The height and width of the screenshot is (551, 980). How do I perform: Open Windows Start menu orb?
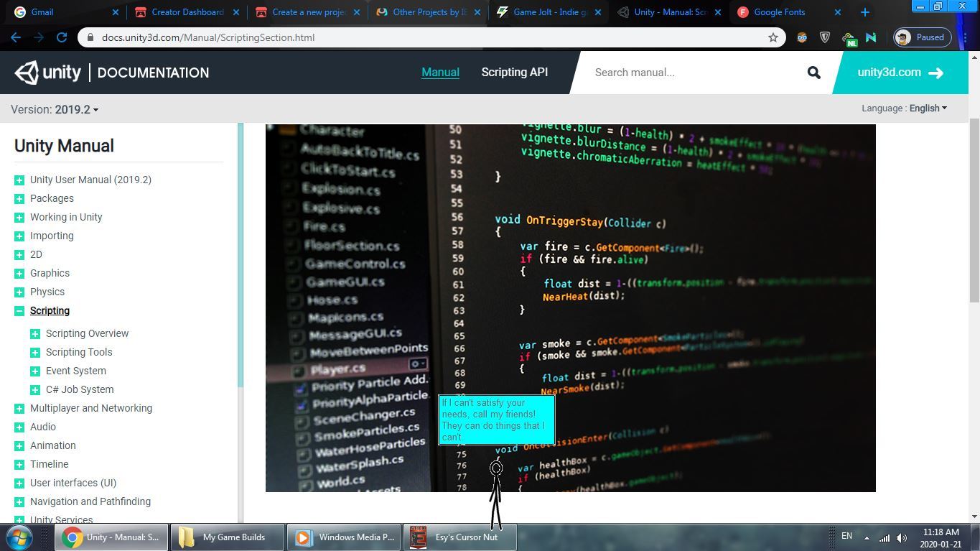pos(19,537)
